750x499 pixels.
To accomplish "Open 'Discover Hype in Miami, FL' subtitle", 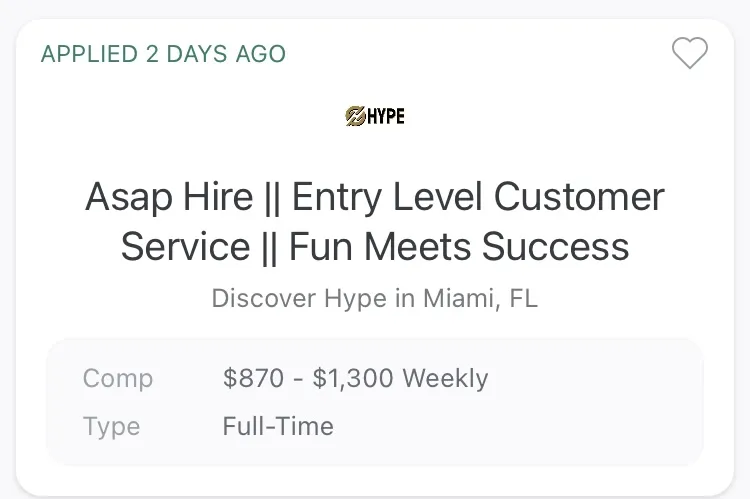I will tap(375, 298).
